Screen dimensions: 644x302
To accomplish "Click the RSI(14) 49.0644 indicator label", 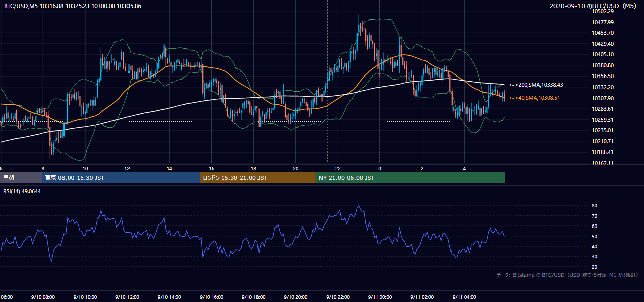I will [x=22, y=191].
